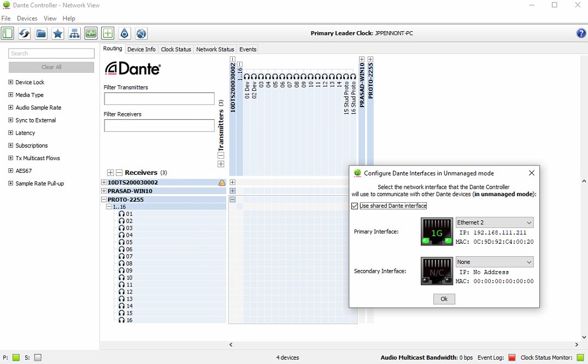
Task: Switch to the Network Status tab
Action: click(215, 50)
